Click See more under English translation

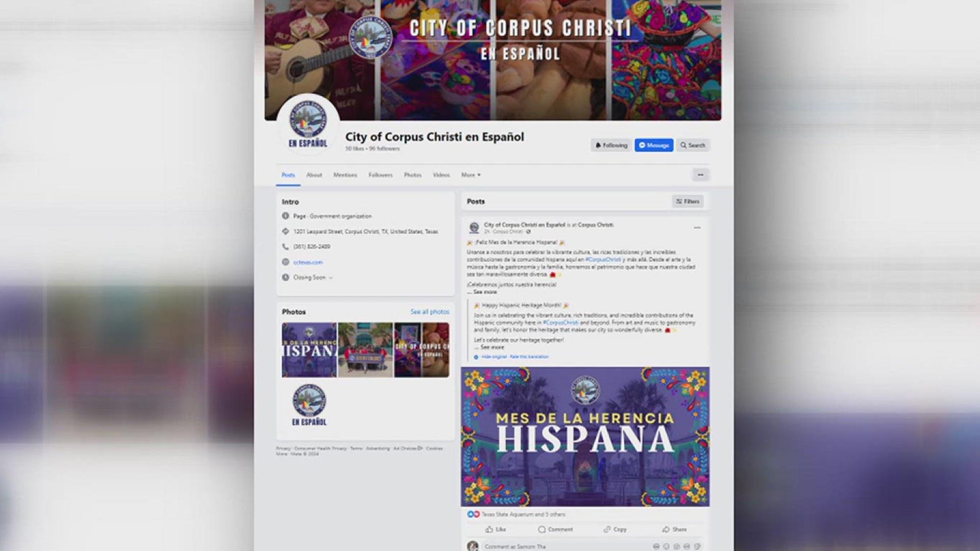(x=492, y=347)
